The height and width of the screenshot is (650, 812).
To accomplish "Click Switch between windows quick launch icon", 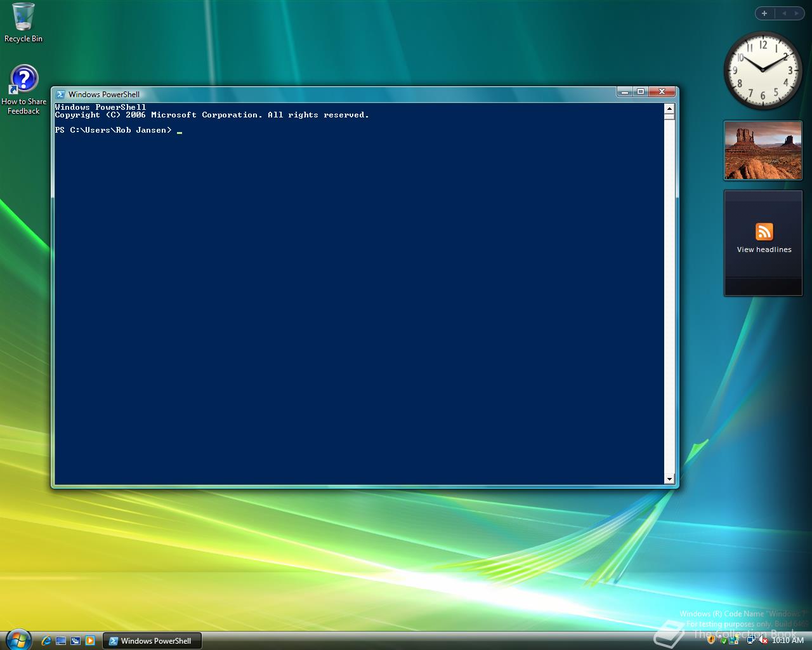I will (x=75, y=640).
